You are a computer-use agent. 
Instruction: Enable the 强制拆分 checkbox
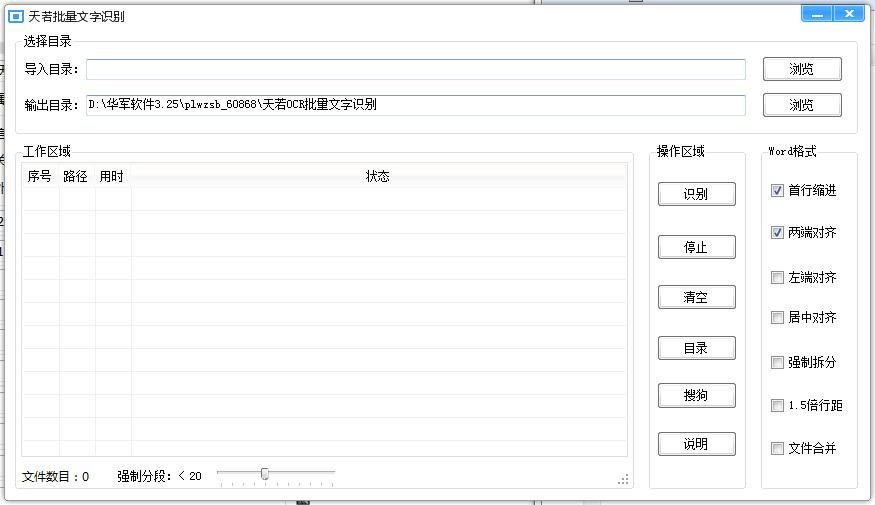pos(778,363)
